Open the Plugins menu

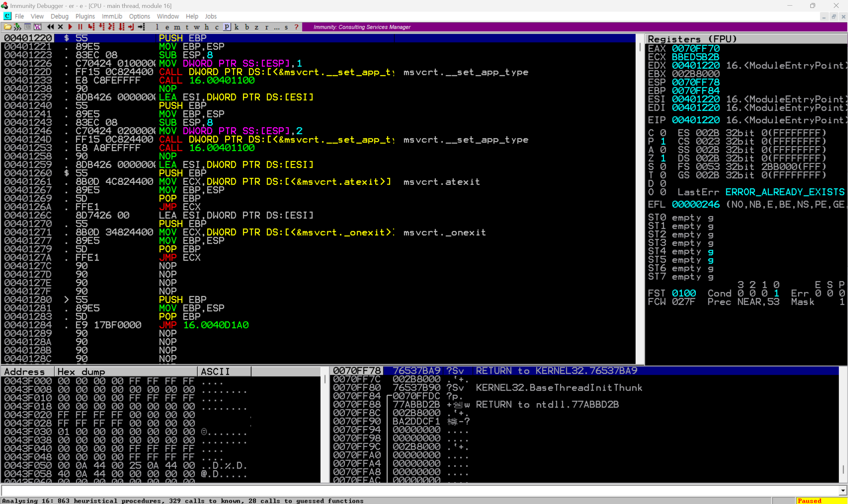(x=85, y=16)
